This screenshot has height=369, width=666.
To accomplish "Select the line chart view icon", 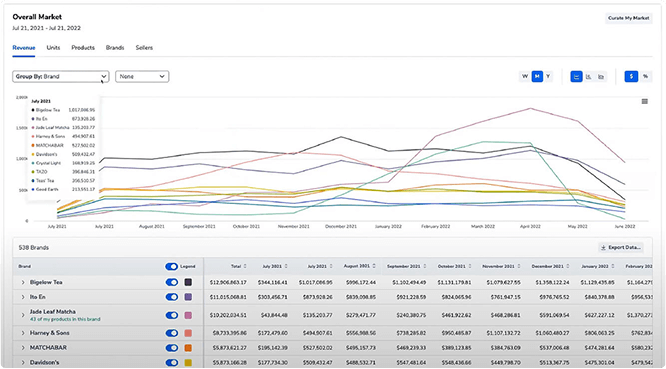I will pyautogui.click(x=576, y=76).
